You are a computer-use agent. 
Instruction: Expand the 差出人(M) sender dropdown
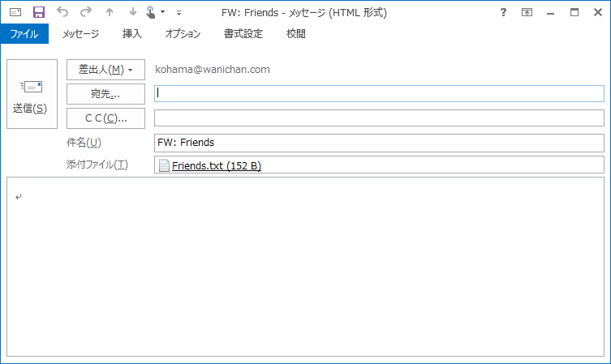pyautogui.click(x=105, y=70)
